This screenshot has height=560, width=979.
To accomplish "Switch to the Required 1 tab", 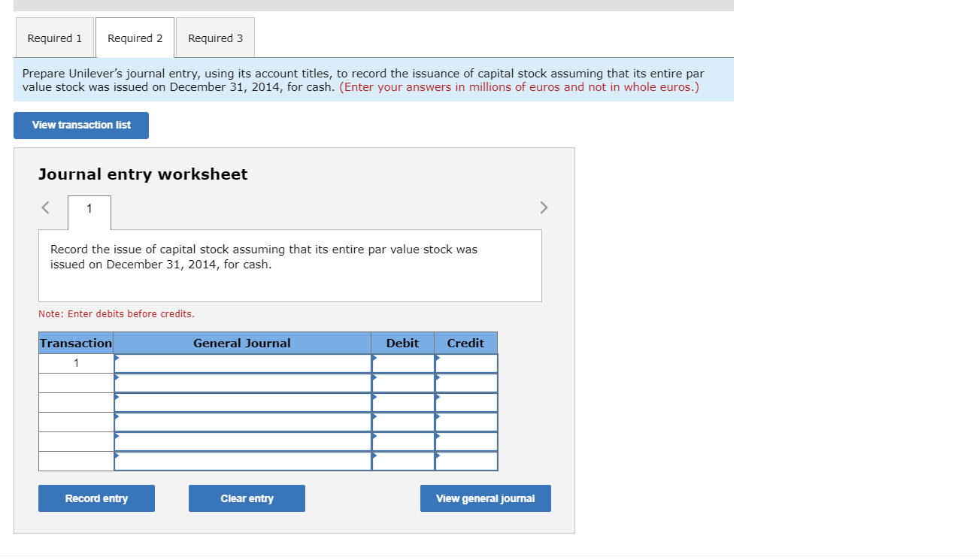I will (54, 38).
